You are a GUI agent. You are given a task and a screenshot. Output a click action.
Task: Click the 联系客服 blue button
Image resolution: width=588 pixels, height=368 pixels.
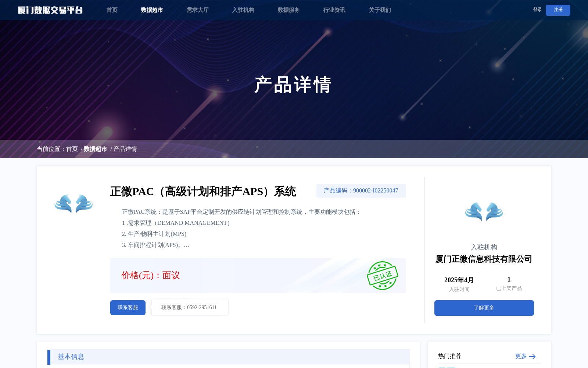[128, 308]
